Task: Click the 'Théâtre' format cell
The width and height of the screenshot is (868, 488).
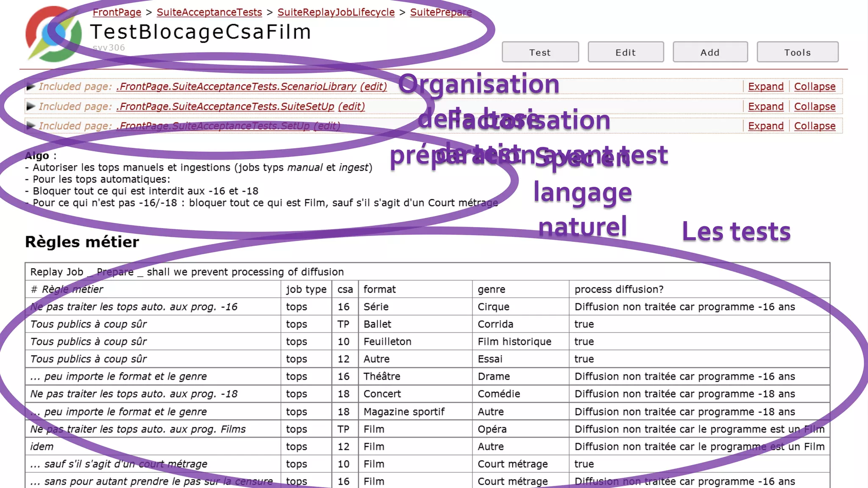Action: [x=415, y=376]
